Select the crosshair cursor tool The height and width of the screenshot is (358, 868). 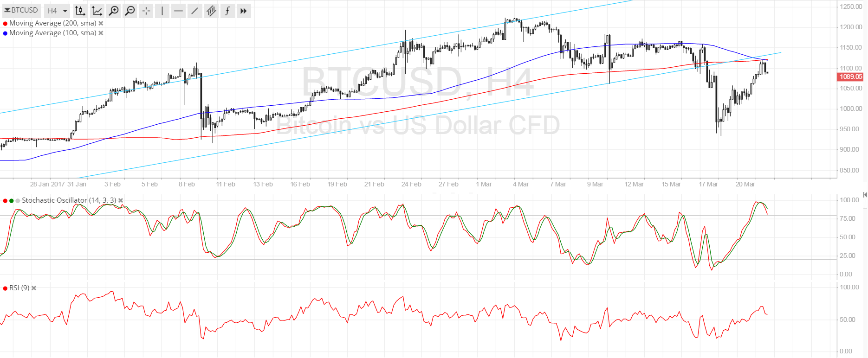point(146,11)
